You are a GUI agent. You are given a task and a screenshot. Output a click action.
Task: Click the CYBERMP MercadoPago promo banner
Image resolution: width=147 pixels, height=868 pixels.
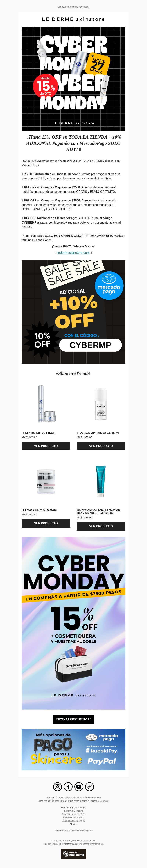73,312
